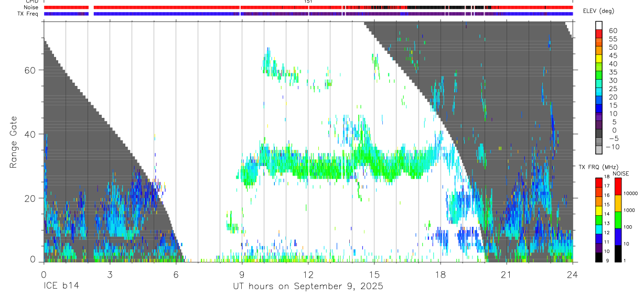This screenshot has height=297, width=644.
Task: Click the '35' ELEV colorbar value
Action: [613, 72]
